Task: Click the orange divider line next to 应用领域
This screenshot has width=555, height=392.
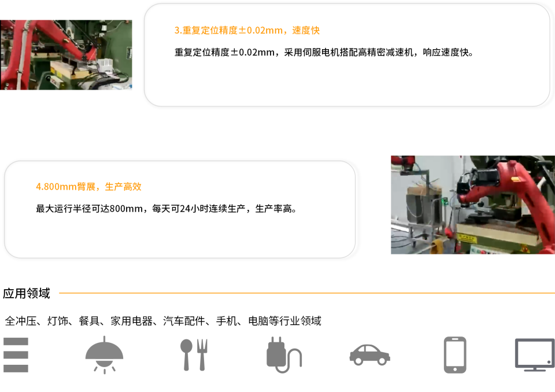Action: 307,293
